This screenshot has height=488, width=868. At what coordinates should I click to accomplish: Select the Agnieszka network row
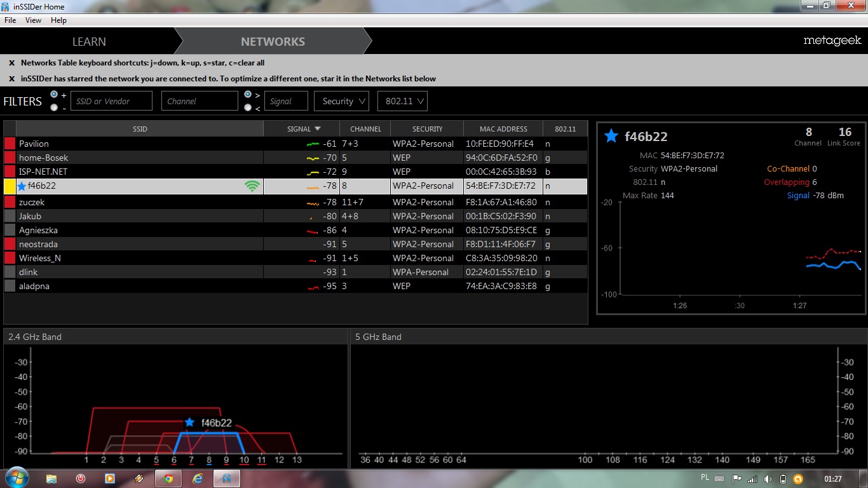[295, 231]
